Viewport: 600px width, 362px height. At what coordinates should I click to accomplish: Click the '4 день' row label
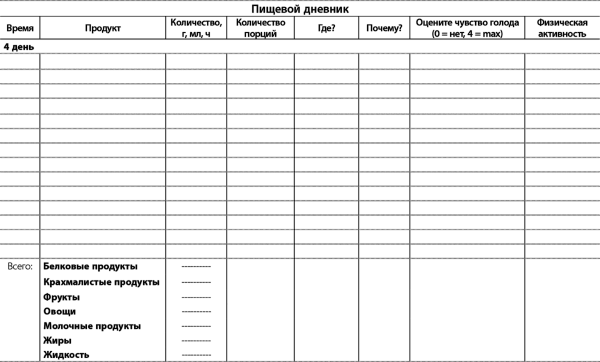pos(19,47)
